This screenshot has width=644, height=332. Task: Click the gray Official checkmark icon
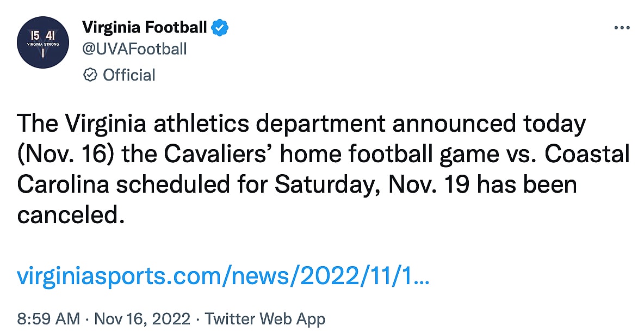90,75
